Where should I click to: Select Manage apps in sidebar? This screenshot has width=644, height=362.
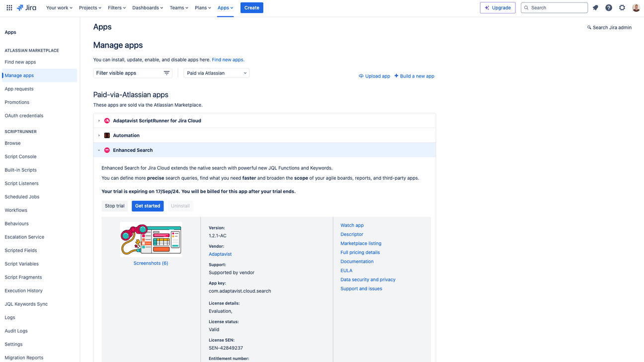point(39,75)
